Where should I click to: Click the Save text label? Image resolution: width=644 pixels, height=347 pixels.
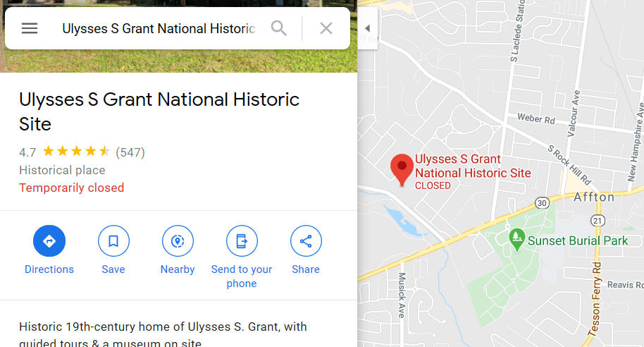coord(113,269)
